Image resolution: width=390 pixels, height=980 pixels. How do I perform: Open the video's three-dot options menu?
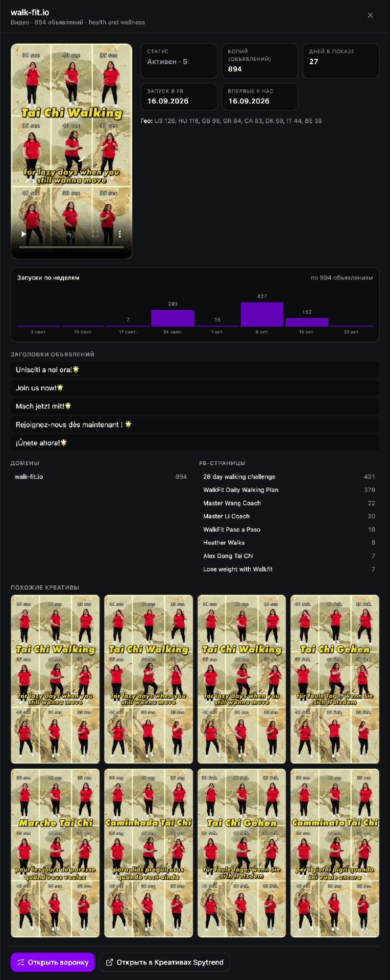(120, 234)
